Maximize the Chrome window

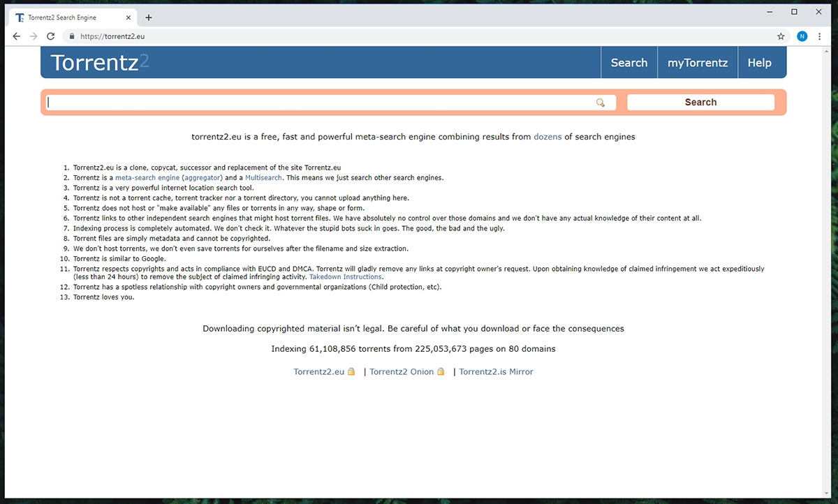(794, 12)
